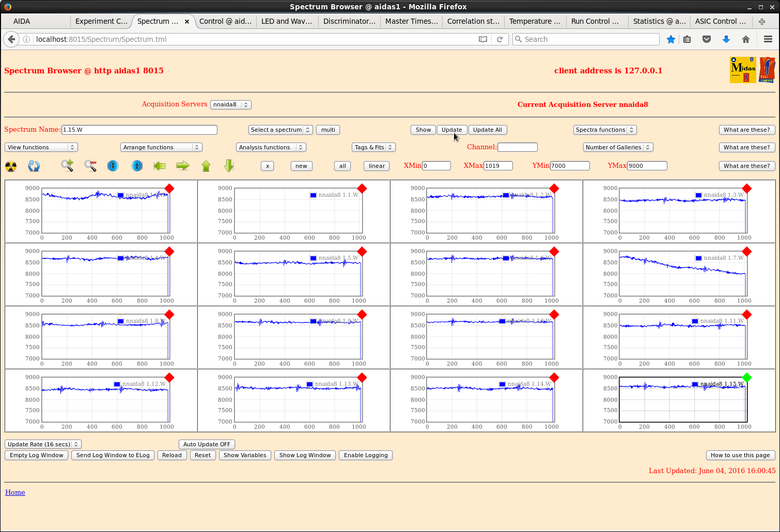Click the Firefox home icon

(746, 39)
